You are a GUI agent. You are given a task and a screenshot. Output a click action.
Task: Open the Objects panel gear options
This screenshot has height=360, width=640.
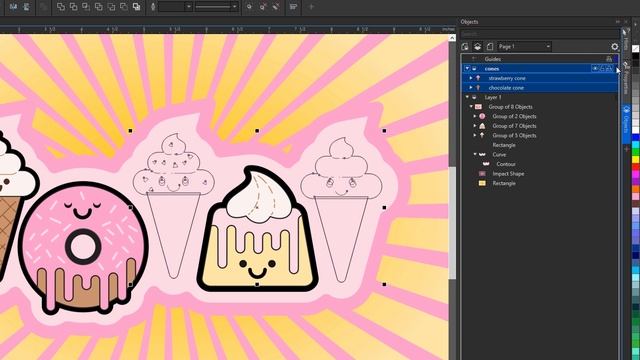pos(615,47)
